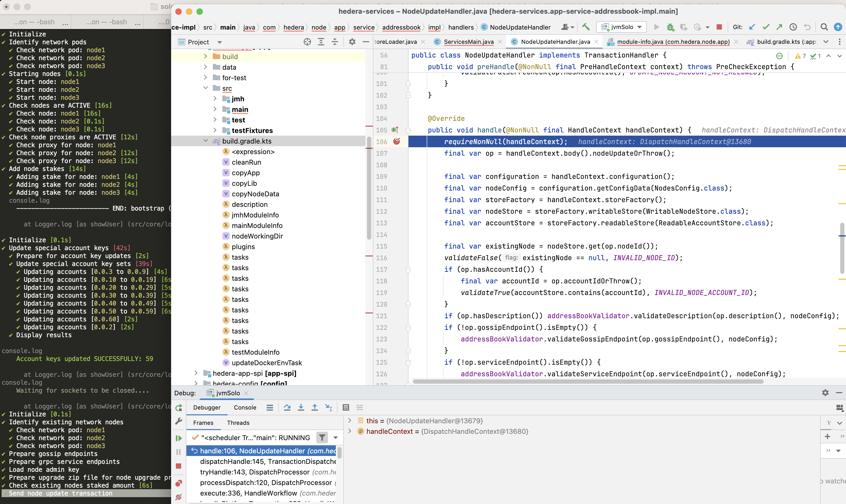
Task: Open debugger settings with the wrench icon
Action: (179, 421)
